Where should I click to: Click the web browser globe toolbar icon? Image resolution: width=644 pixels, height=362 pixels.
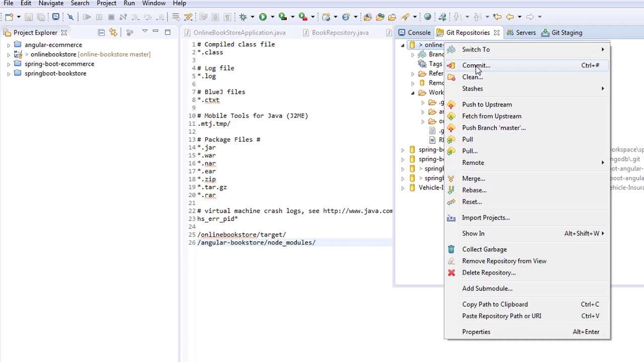[x=428, y=17]
